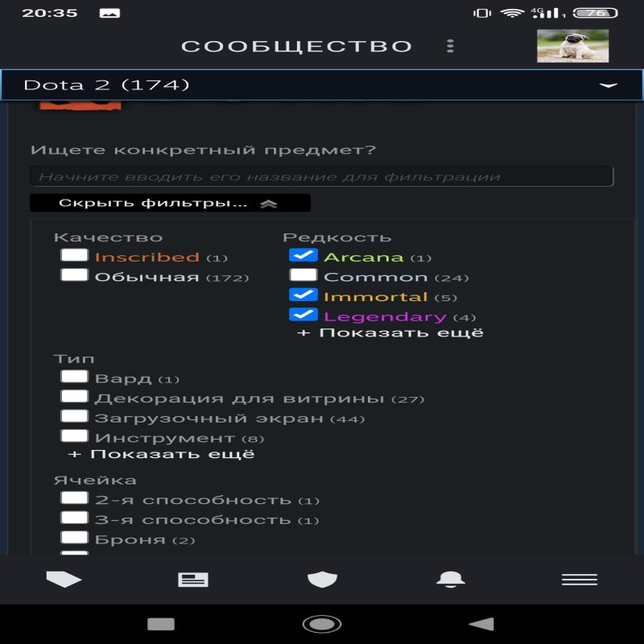Expand the Dota 2 (174) game dropdown

[322, 85]
